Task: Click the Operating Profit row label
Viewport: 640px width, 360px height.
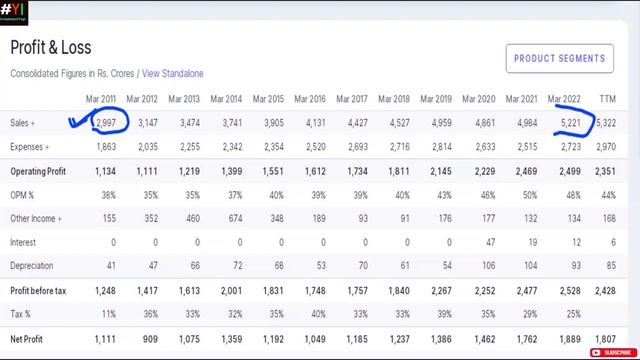Action: [38, 171]
